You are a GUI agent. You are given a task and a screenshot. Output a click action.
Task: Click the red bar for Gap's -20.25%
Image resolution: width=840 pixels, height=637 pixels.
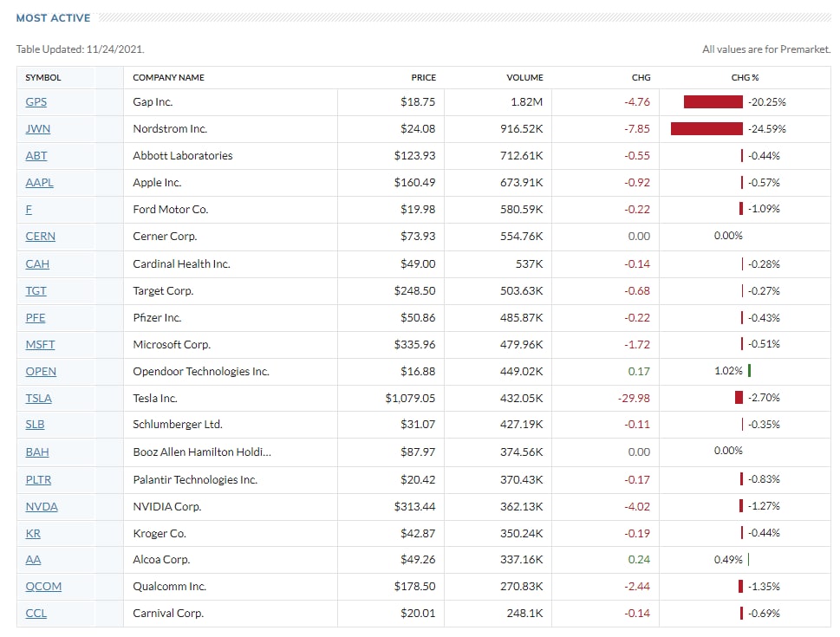pyautogui.click(x=713, y=101)
